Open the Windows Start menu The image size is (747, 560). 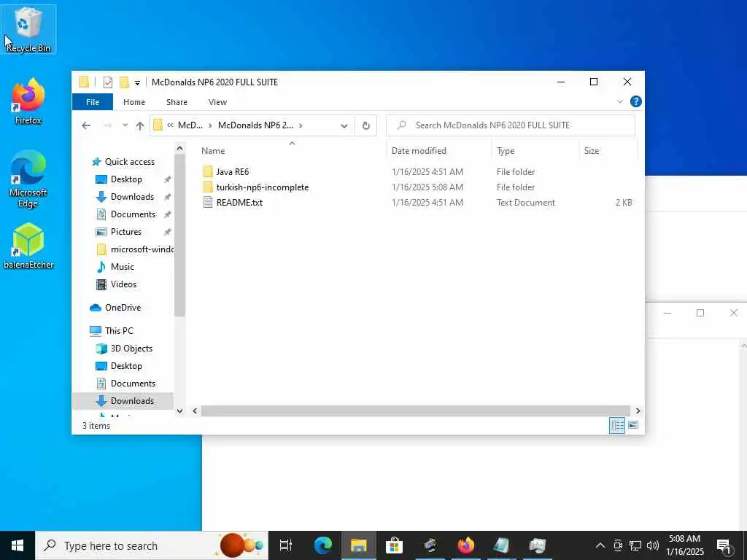coord(18,545)
